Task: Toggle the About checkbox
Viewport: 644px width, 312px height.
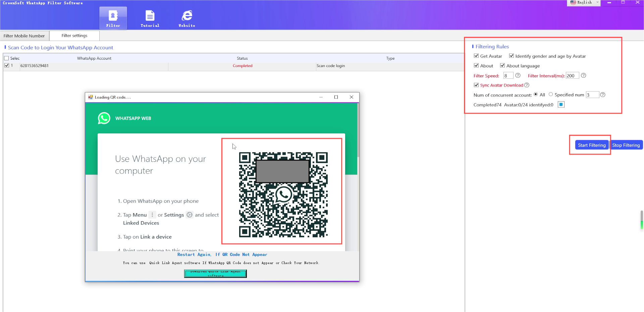Action: click(476, 66)
